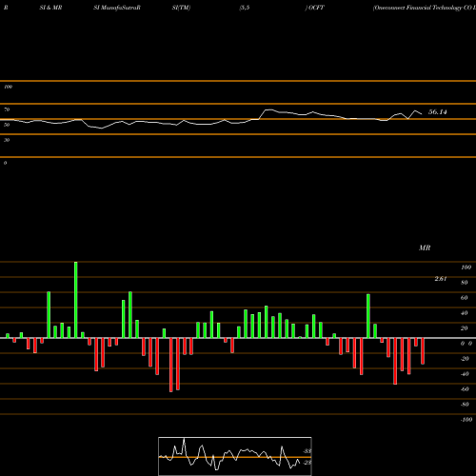Click the Oneconnect Financial Technology company name
Image resolution: width=476 pixels, height=476 pixels.
coord(425,8)
